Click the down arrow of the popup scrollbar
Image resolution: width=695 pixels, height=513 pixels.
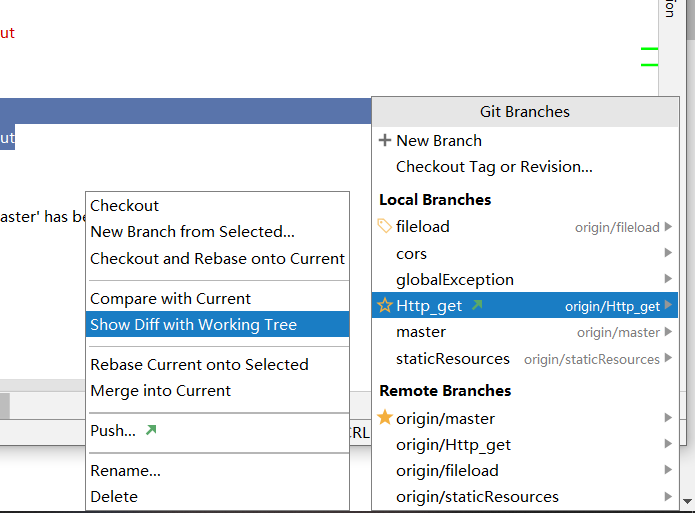tap(687, 501)
